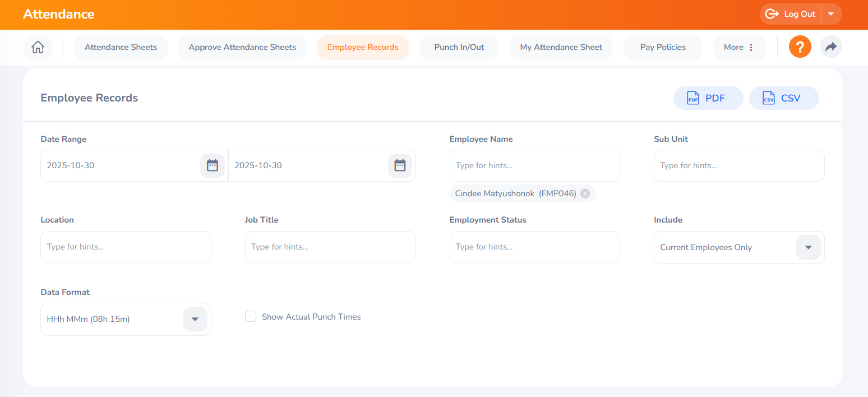Viewport: 868px width, 397px height.
Task: Click the Sub Unit input field
Action: [x=738, y=165]
